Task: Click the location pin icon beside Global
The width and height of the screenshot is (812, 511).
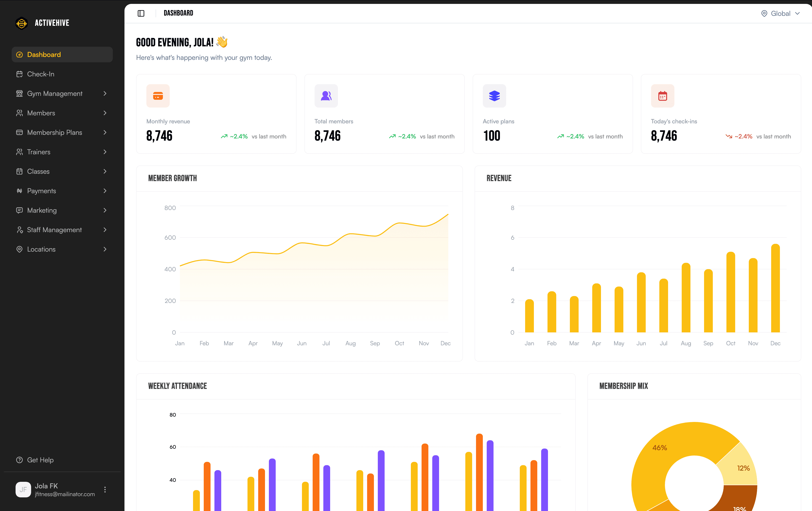Action: point(764,13)
